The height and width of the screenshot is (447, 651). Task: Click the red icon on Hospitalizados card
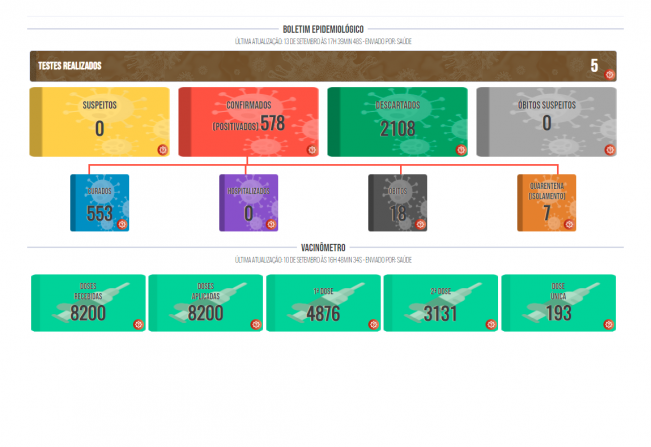point(271,224)
